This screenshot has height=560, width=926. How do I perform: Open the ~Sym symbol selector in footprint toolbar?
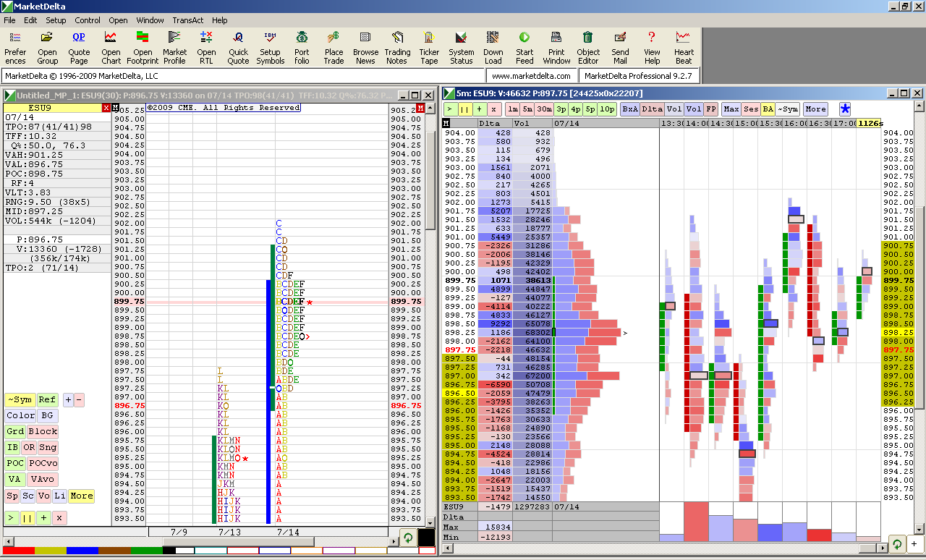(788, 109)
